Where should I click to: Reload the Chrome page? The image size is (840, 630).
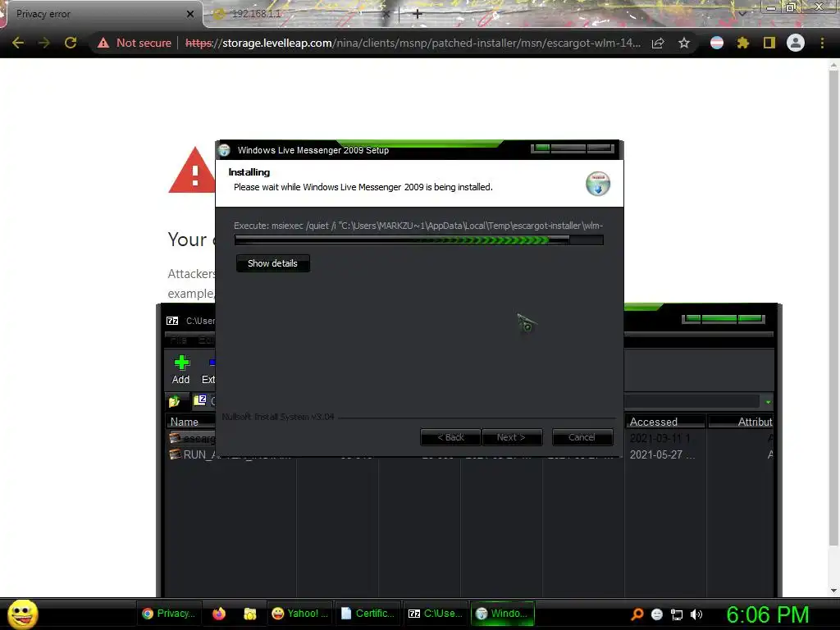click(71, 43)
